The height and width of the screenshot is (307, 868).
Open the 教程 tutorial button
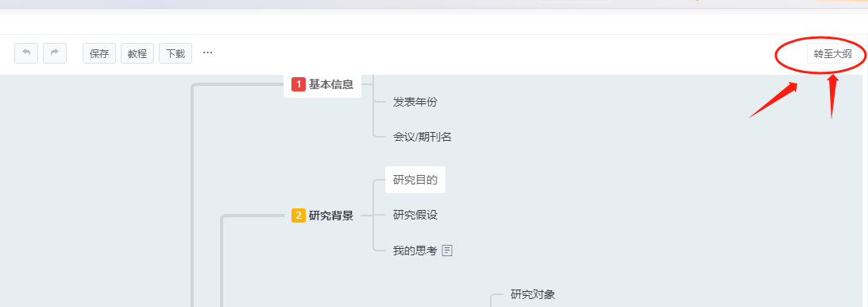pos(137,54)
